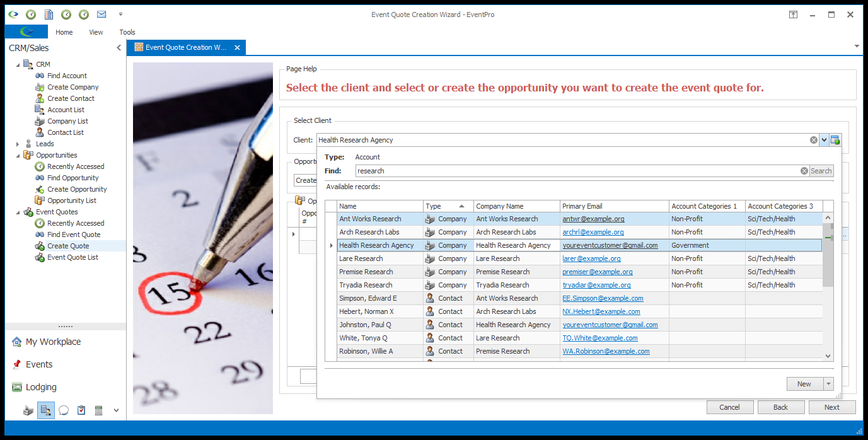Collapse the Opportunities tree node
Image resolution: width=868 pixels, height=440 pixels.
click(18, 155)
